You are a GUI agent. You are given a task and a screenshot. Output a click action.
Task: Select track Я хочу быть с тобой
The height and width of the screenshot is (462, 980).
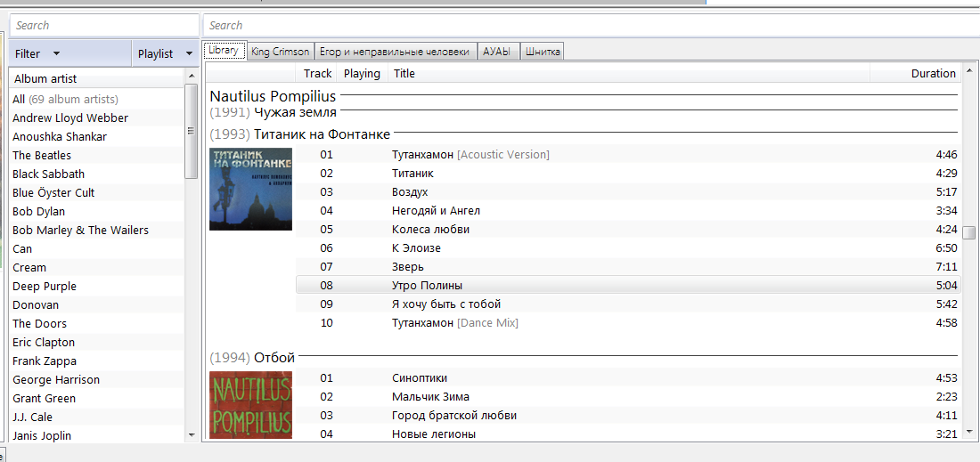[x=628, y=304]
